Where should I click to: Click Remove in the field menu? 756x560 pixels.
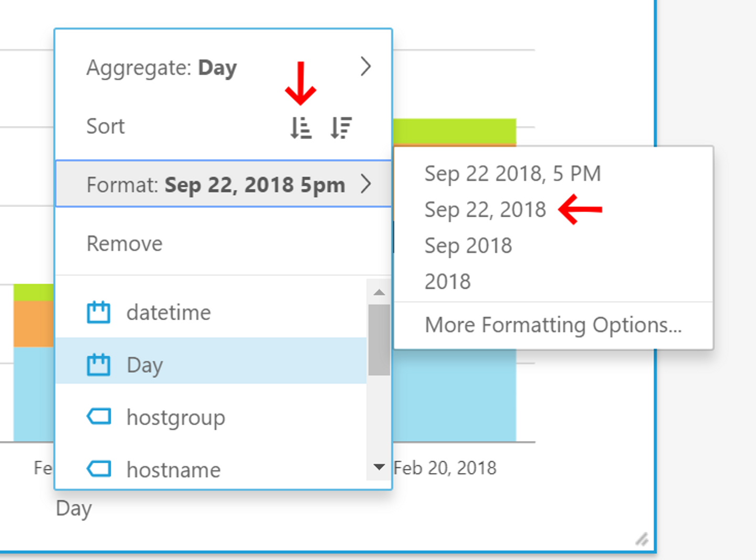point(124,244)
